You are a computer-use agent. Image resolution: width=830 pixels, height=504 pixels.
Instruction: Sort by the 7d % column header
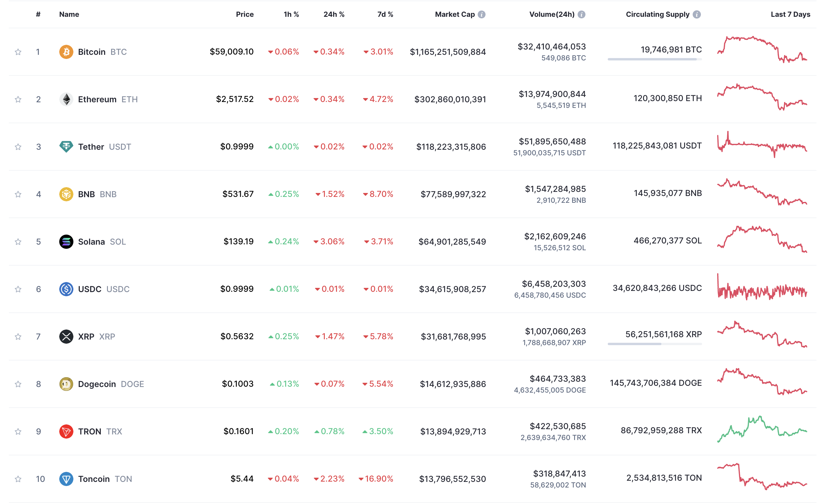click(385, 14)
